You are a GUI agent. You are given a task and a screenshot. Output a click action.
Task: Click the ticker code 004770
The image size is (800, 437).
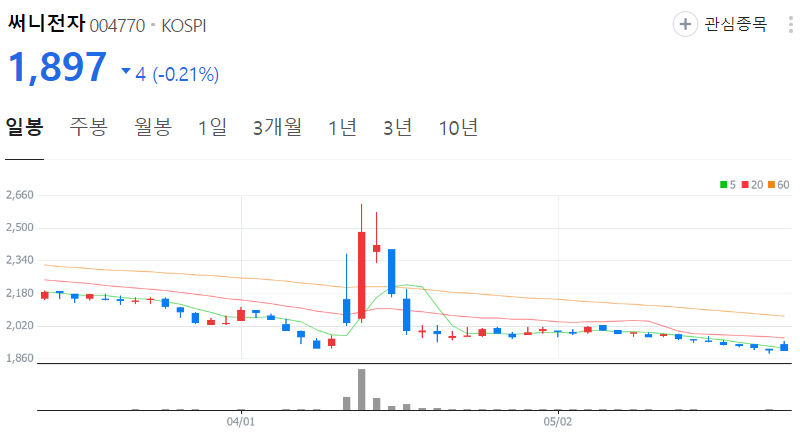117,25
